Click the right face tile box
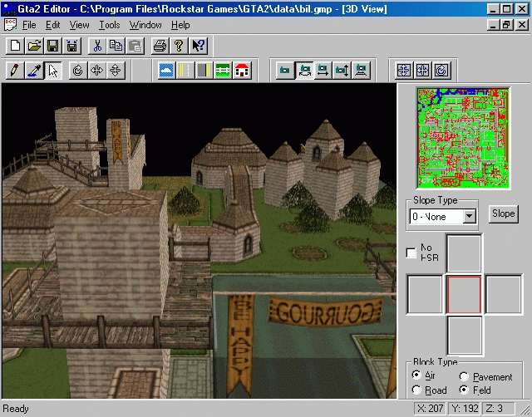This screenshot has height=417, width=532. coord(504,294)
